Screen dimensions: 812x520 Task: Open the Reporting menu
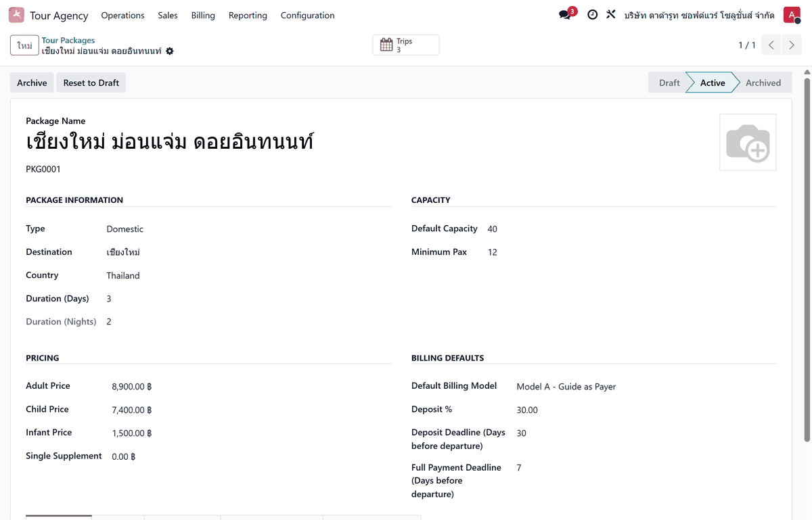(x=248, y=15)
